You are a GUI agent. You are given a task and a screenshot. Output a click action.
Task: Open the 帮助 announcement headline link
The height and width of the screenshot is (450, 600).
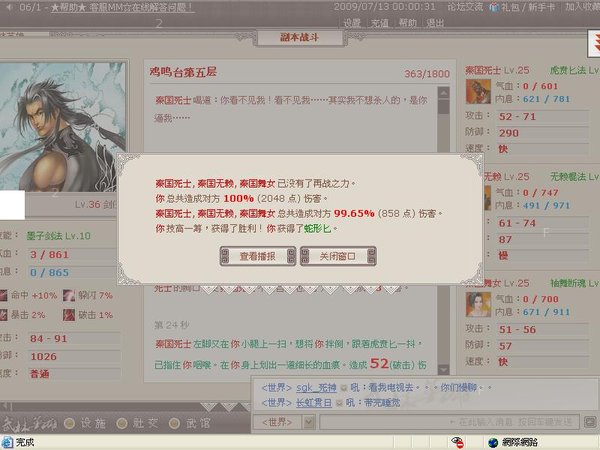(122, 7)
